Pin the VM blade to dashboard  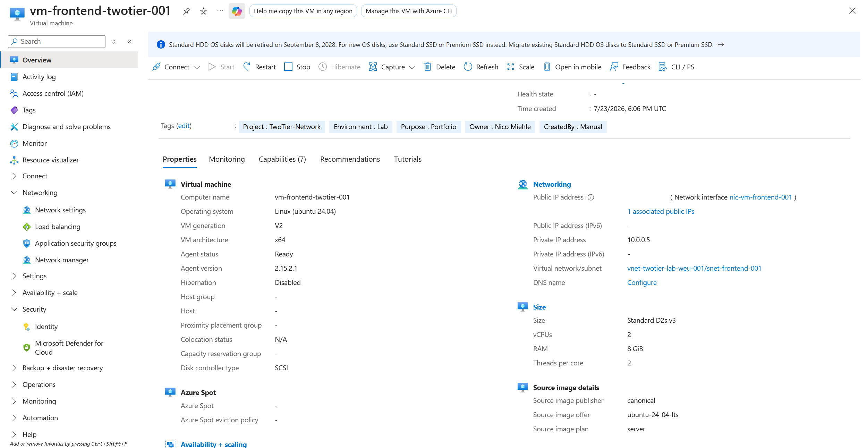(187, 11)
